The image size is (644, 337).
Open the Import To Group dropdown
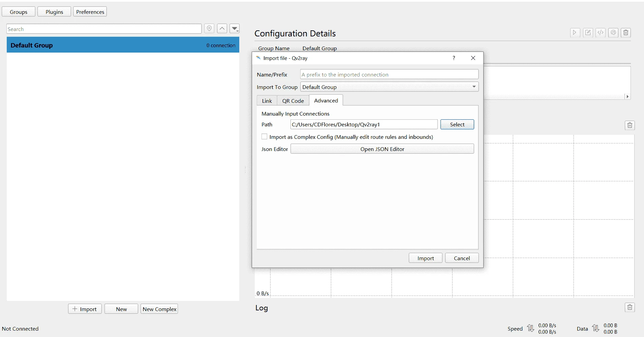389,87
